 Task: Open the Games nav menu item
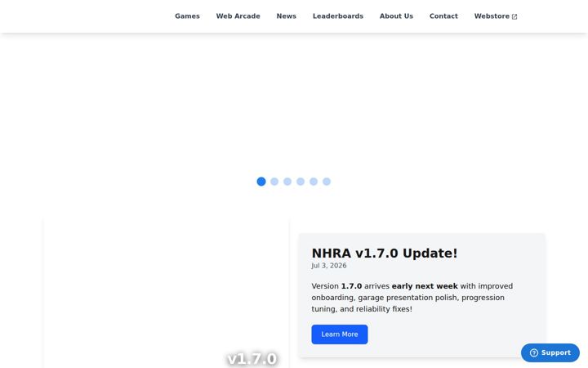(187, 16)
